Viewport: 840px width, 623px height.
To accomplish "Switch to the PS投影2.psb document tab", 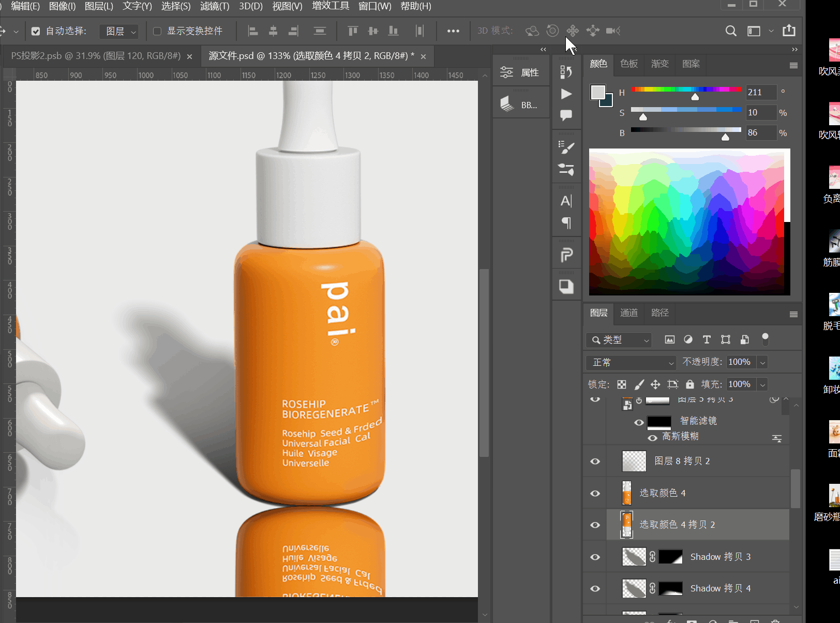I will (96, 56).
